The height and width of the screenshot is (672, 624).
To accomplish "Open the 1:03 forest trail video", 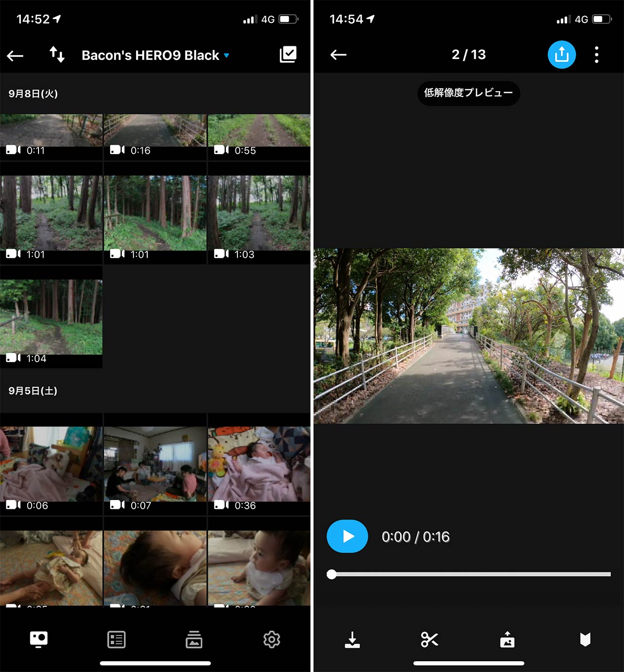I will click(259, 213).
